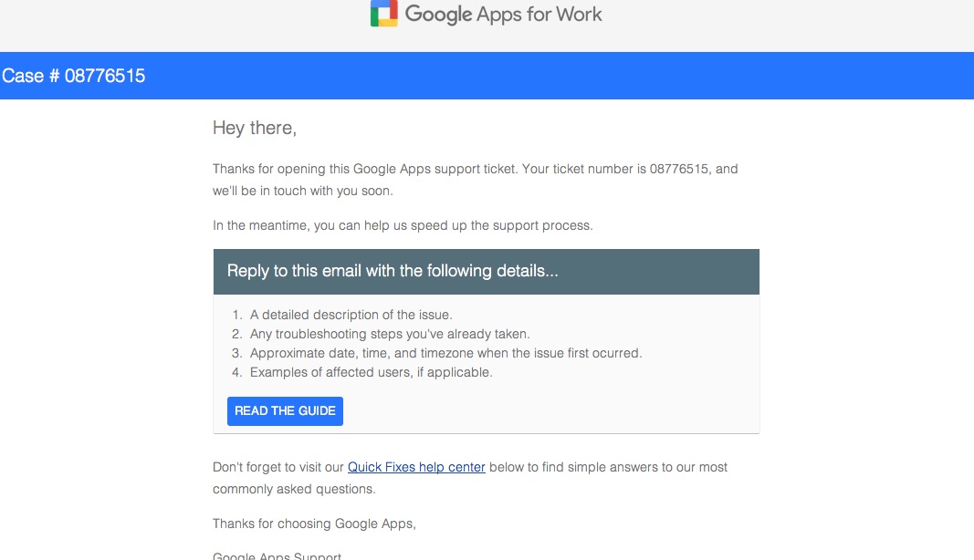This screenshot has width=974, height=560.
Task: Click the "Hey there," greeting
Action: click(255, 128)
